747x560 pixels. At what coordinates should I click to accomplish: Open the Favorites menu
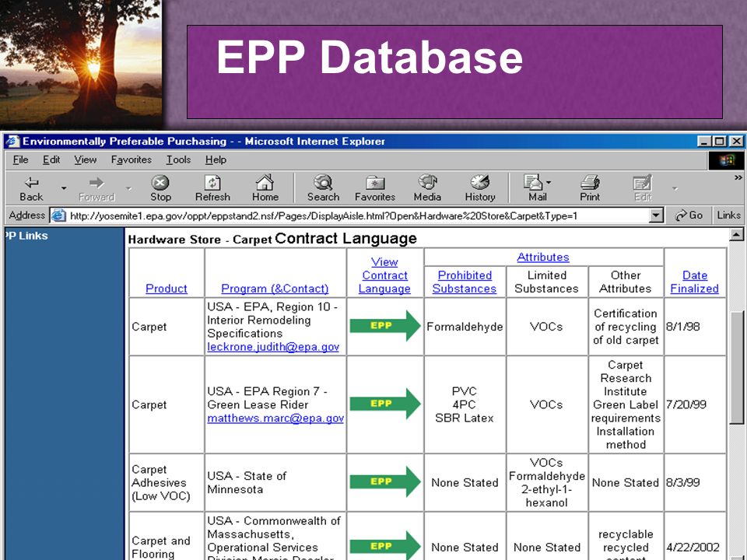pyautogui.click(x=131, y=160)
